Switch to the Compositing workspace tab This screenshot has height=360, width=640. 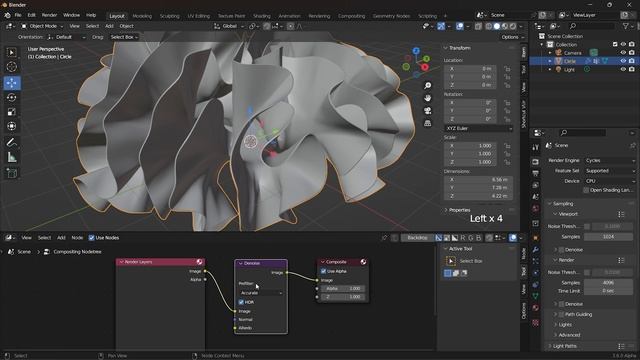point(351,16)
